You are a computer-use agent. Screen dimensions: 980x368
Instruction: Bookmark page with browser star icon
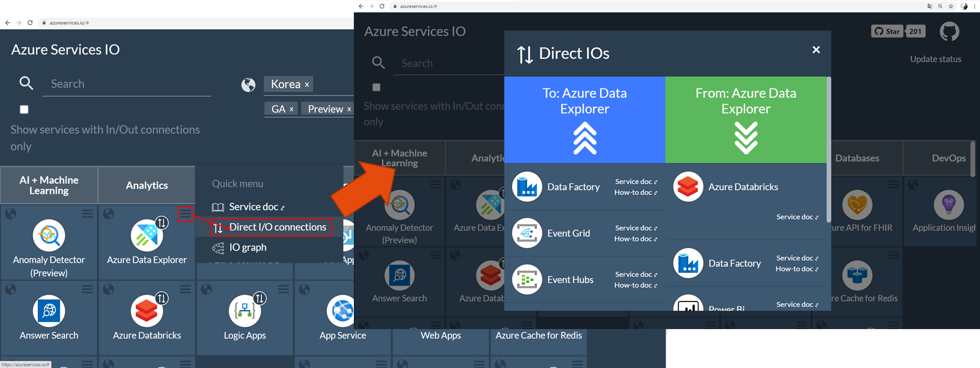click(951, 6)
